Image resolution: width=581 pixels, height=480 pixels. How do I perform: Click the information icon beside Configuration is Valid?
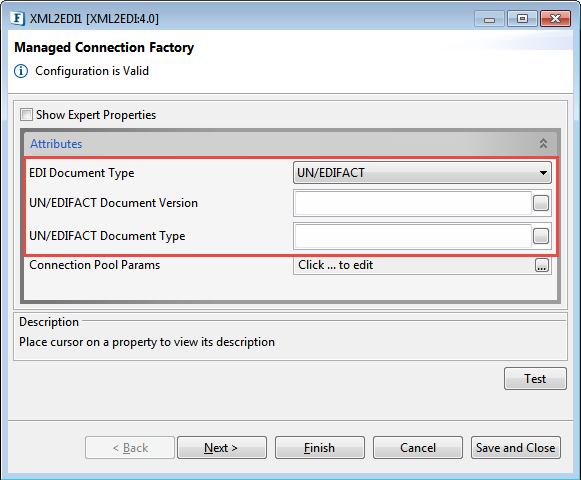click(21, 71)
